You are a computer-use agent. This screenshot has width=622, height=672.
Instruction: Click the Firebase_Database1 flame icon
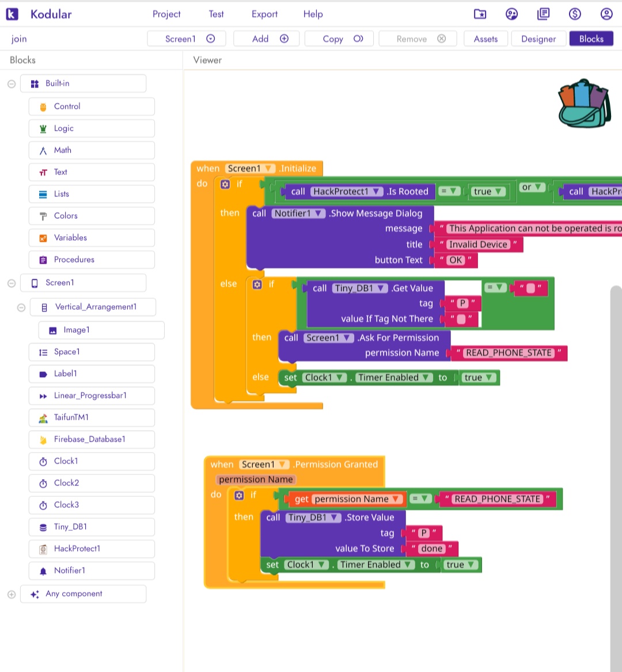pyautogui.click(x=43, y=440)
